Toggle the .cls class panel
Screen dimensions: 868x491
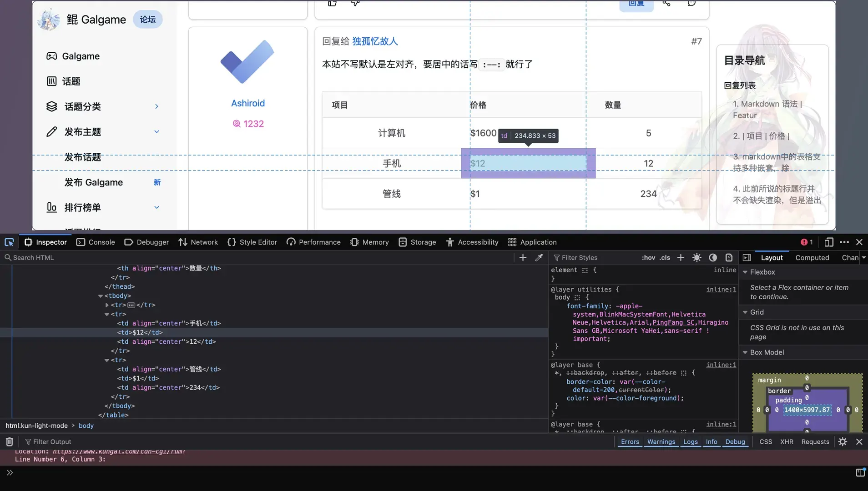665,258
